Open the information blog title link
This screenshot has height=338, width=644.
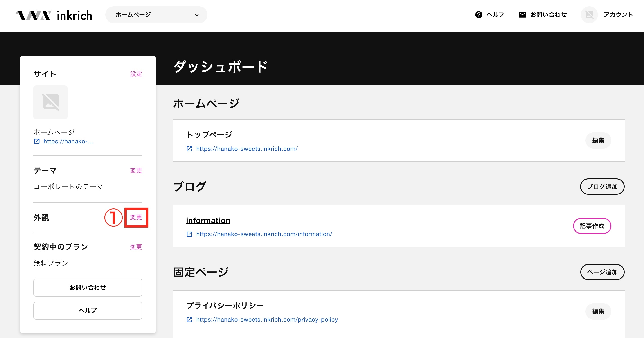coord(208,220)
